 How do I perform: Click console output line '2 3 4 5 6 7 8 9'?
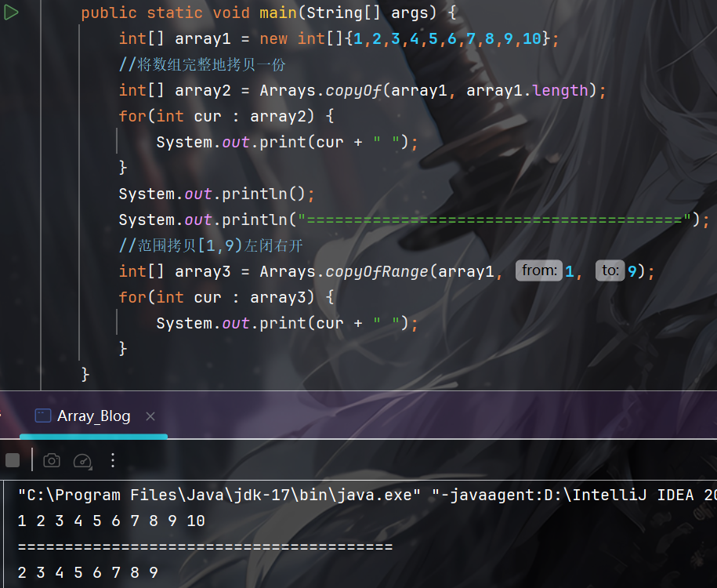[x=88, y=572]
